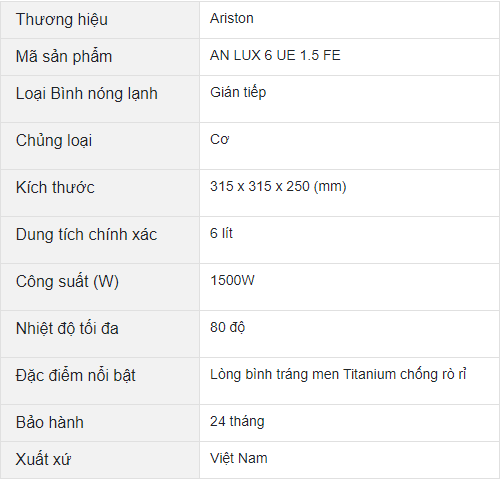Click 'Nhiệt độ tối đa' label
The height and width of the screenshot is (480, 500).
click(67, 328)
